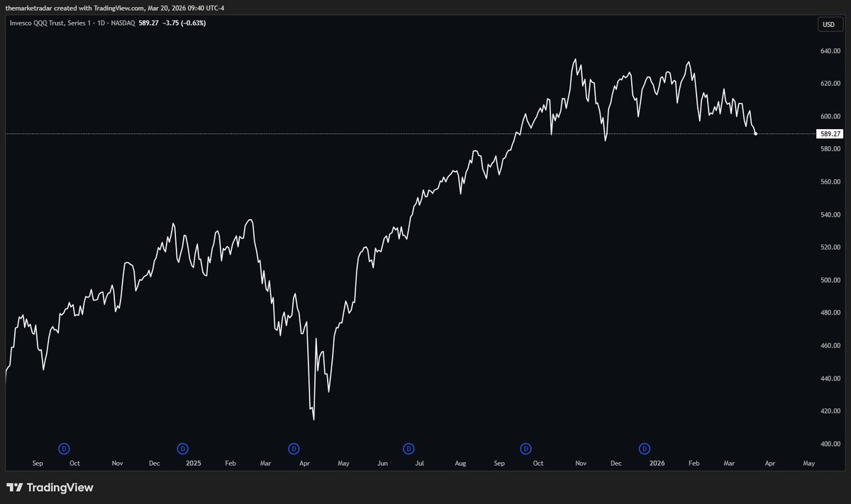The height and width of the screenshot is (504, 851).
Task: Click the 600.00 price axis label
Action: pyautogui.click(x=830, y=116)
